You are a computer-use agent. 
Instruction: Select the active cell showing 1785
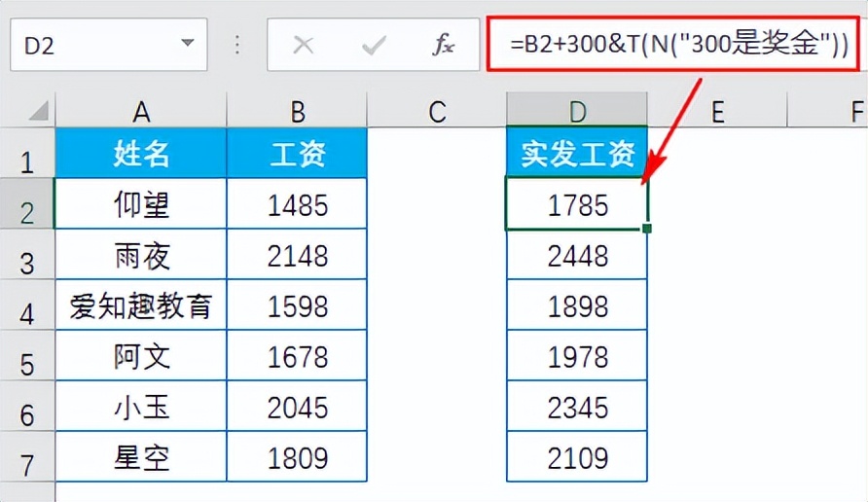click(577, 203)
